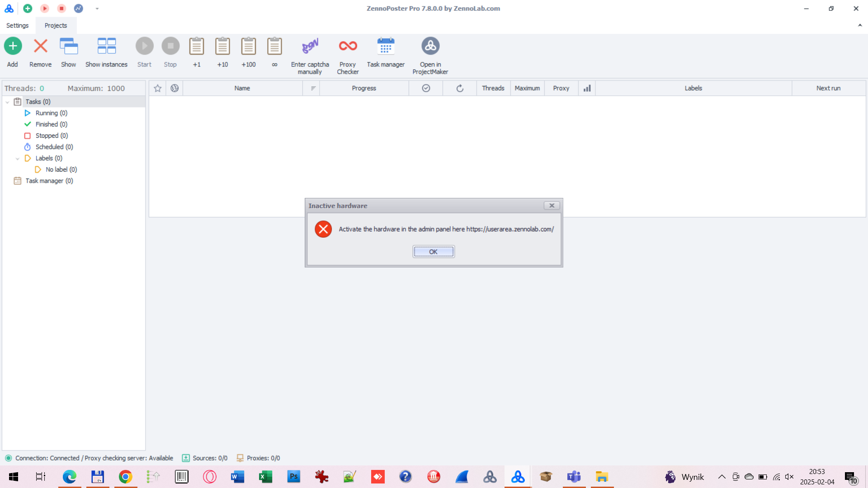868x488 pixels.
Task: Open the Windows Start menu
Action: click(14, 477)
